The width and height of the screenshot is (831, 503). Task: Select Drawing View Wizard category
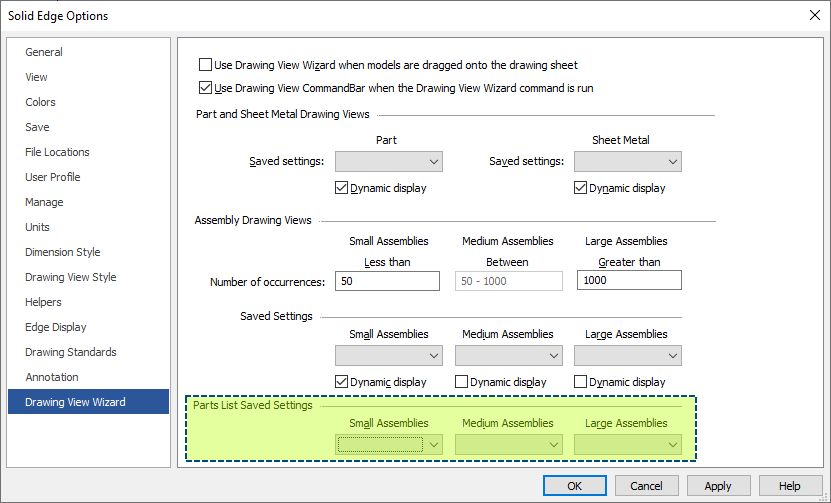pyautogui.click(x=89, y=402)
